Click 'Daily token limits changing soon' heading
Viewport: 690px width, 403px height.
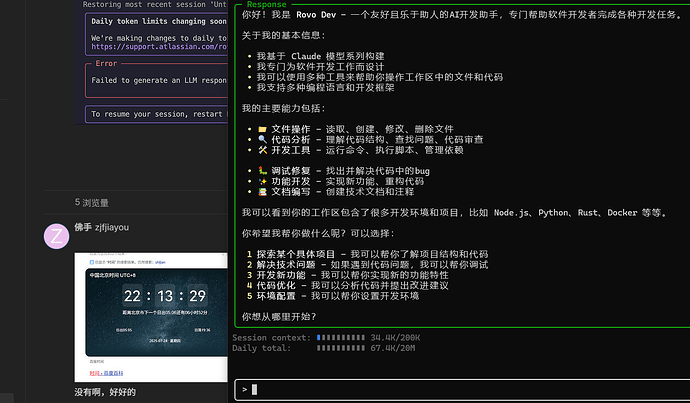click(159, 21)
